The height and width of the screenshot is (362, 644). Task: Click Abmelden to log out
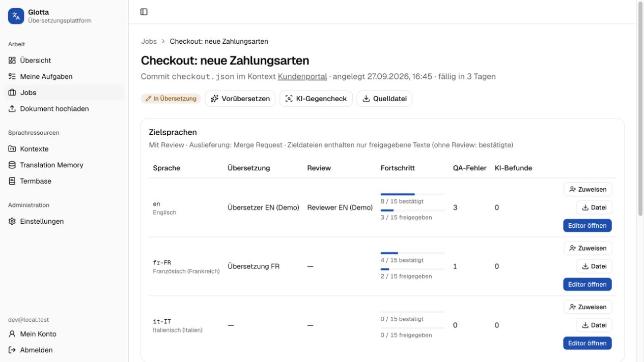64,350
